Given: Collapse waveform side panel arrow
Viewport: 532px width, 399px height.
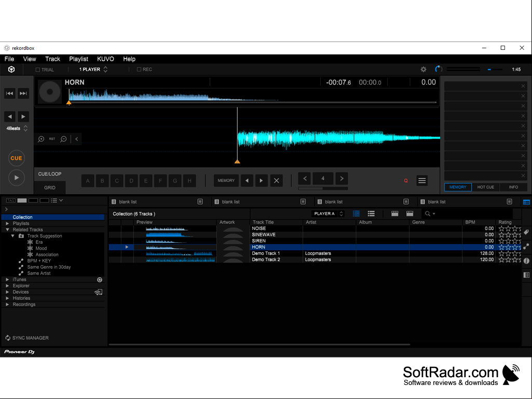Looking at the screenshot, I should [77, 139].
